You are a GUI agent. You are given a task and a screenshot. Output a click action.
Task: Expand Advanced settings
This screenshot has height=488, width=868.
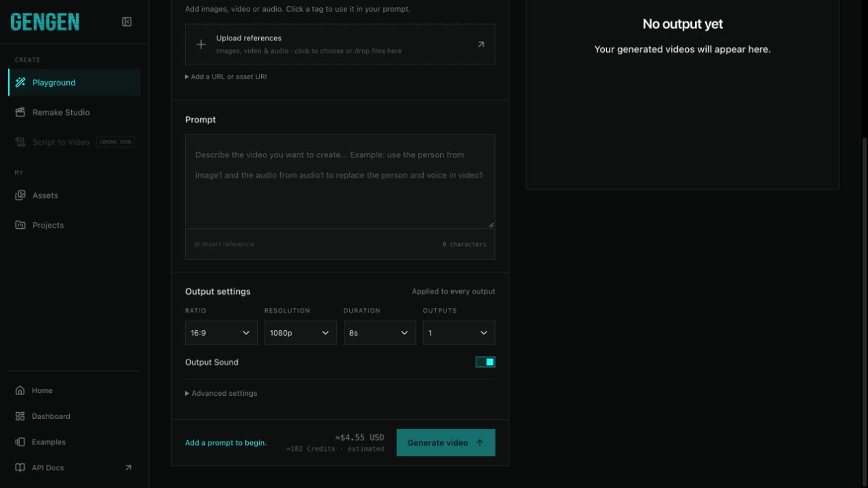tap(221, 394)
